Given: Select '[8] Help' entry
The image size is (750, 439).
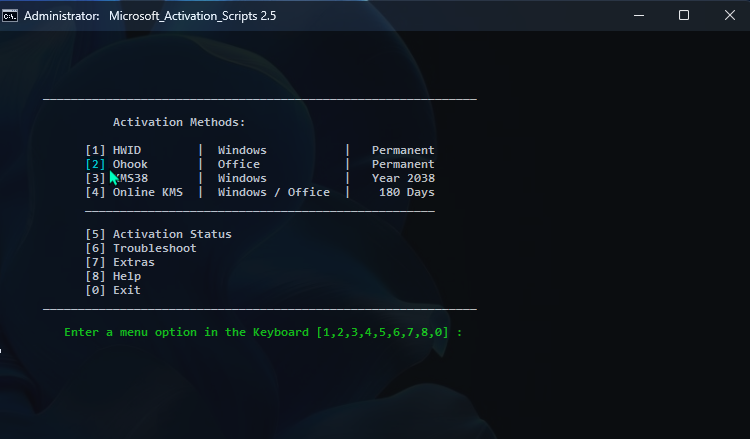Looking at the screenshot, I should pyautogui.click(x=113, y=276).
